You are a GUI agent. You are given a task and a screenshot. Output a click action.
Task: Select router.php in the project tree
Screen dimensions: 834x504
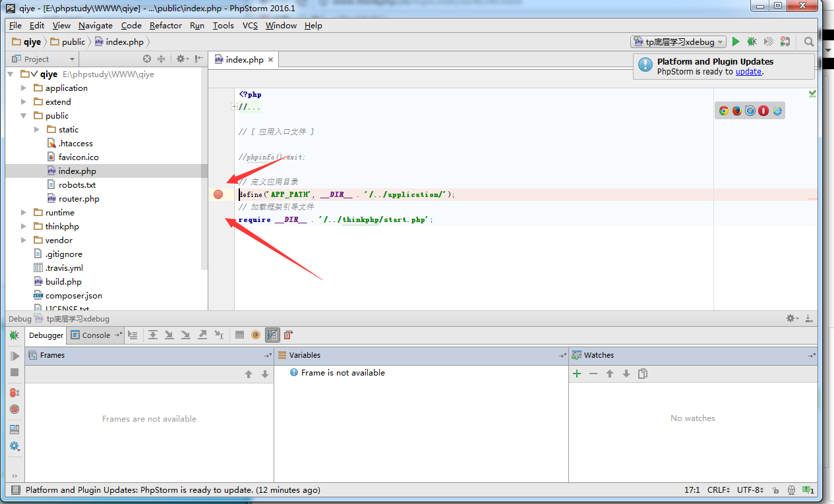78,199
